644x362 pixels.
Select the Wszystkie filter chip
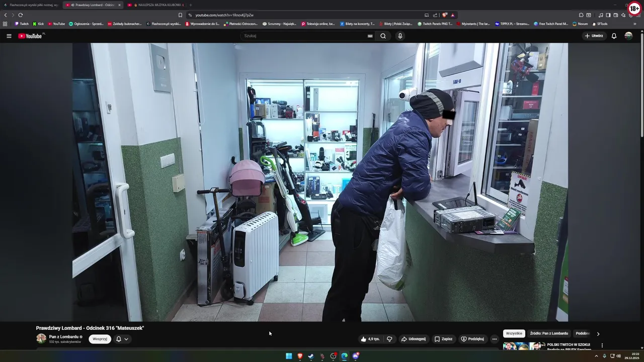coord(514,333)
